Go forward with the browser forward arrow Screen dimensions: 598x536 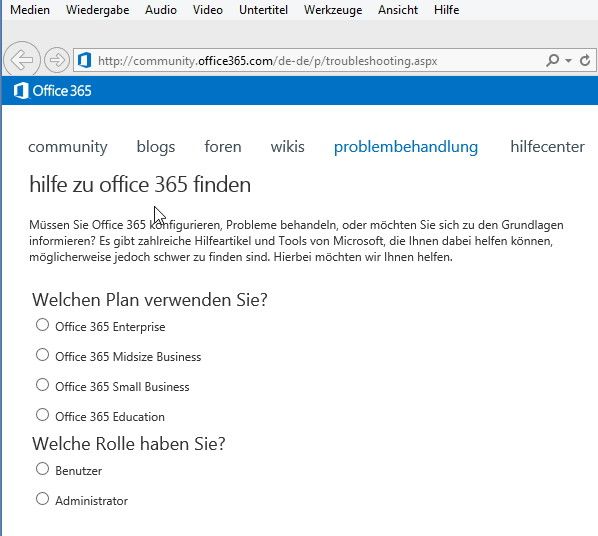pyautogui.click(x=57, y=60)
